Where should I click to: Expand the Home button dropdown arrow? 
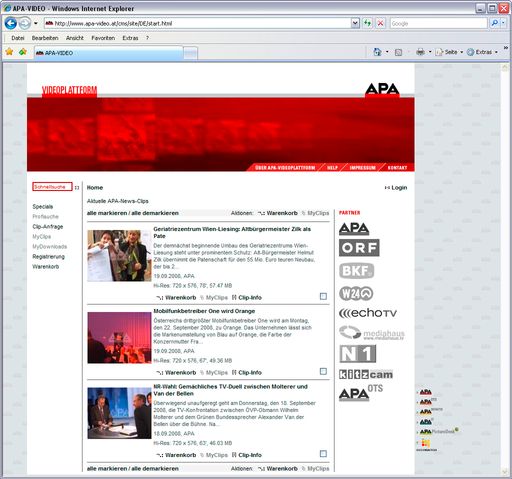pyautogui.click(x=387, y=52)
